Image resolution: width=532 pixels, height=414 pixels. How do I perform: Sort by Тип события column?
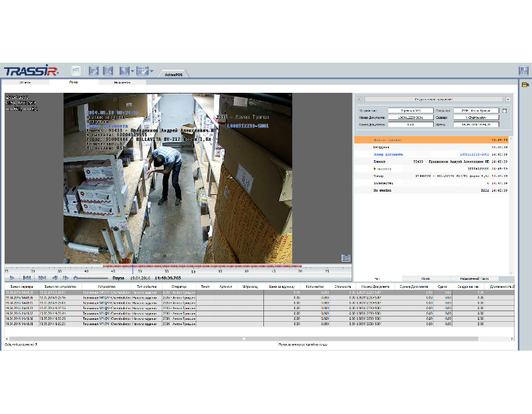coord(146,286)
